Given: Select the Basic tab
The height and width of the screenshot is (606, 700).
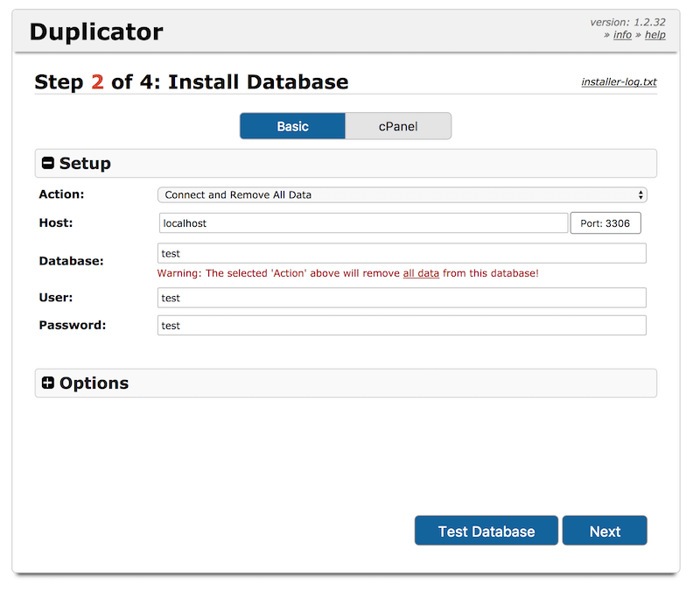Looking at the screenshot, I should pos(292,126).
